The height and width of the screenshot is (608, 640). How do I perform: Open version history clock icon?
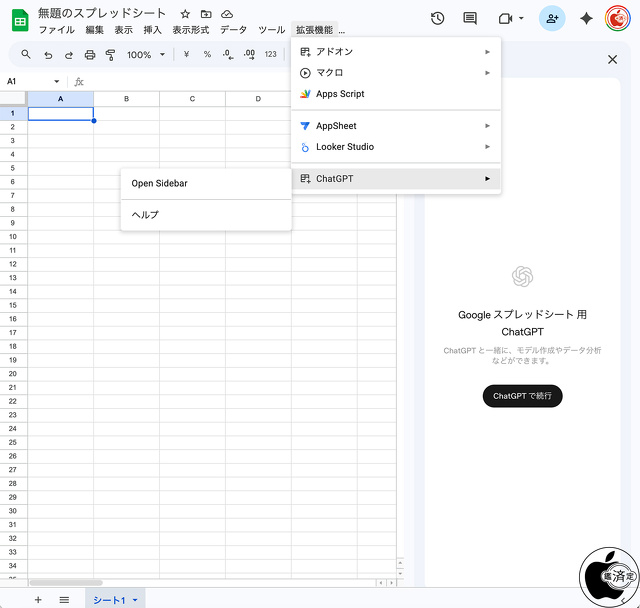click(437, 18)
